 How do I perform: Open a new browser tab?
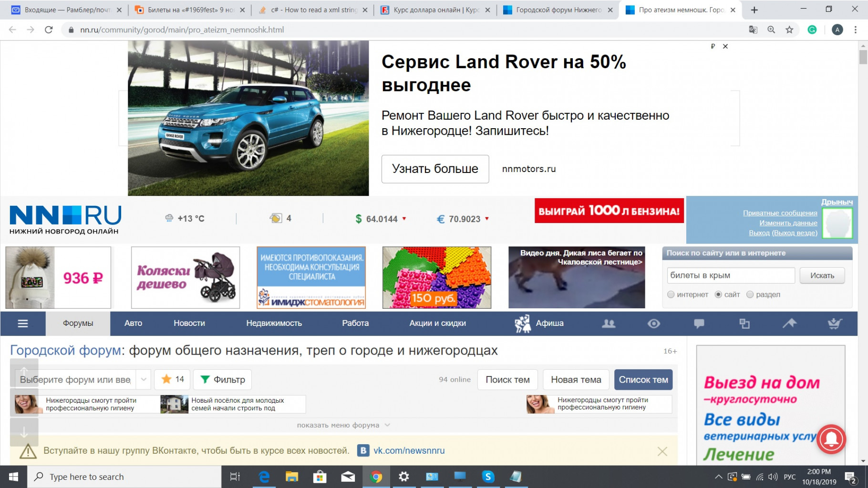[x=754, y=10]
